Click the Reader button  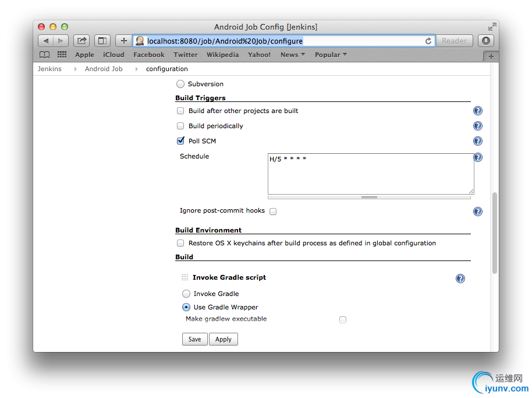455,41
